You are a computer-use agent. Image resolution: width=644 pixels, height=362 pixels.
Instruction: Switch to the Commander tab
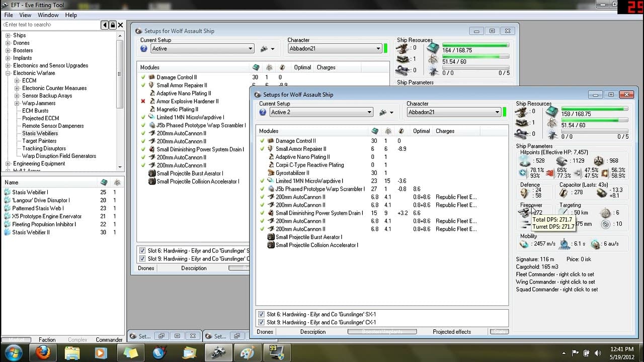coord(109,340)
